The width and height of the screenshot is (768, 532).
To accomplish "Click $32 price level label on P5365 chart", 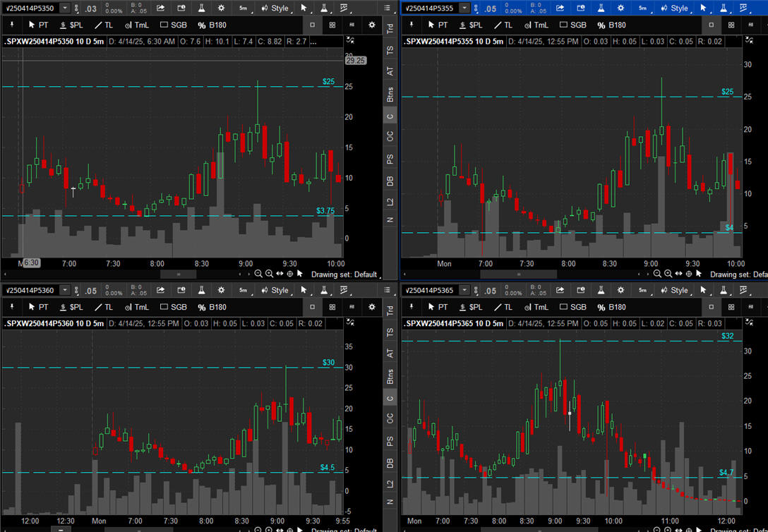I will pyautogui.click(x=727, y=336).
